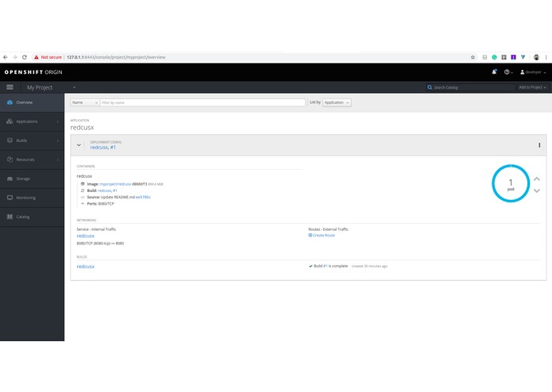552x392 pixels.
Task: Reload the page with the refresh icon
Action: click(25, 57)
